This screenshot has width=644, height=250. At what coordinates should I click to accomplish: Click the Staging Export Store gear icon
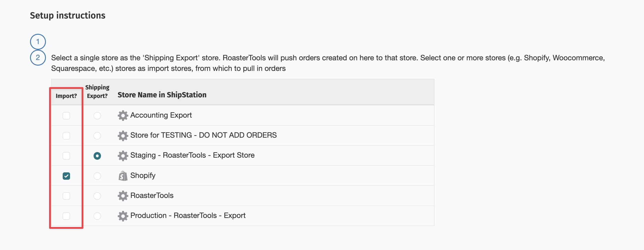tap(123, 156)
